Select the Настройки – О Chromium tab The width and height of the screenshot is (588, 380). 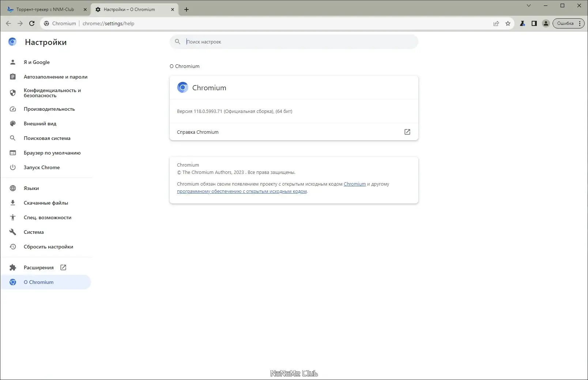coord(129,9)
